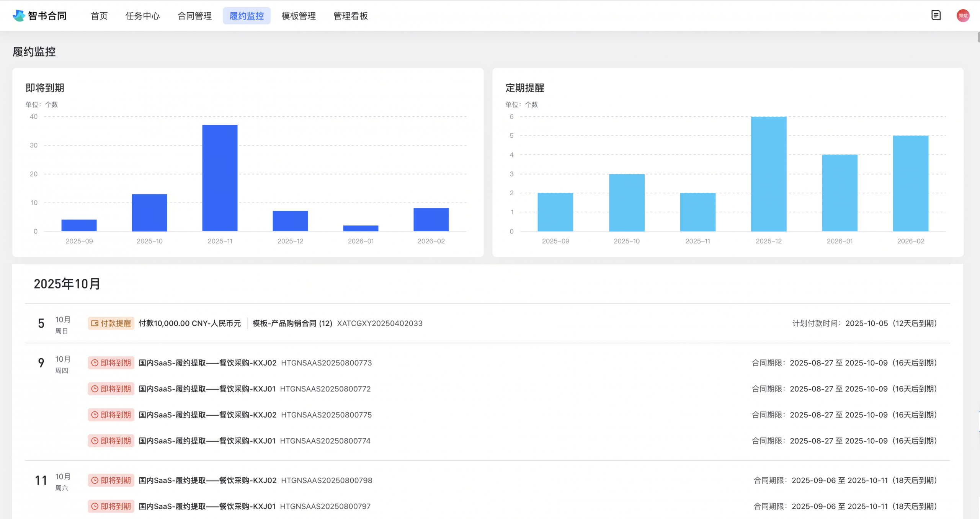The height and width of the screenshot is (519, 980).
Task: Switch to the 任务中心 tab
Action: [x=142, y=16]
